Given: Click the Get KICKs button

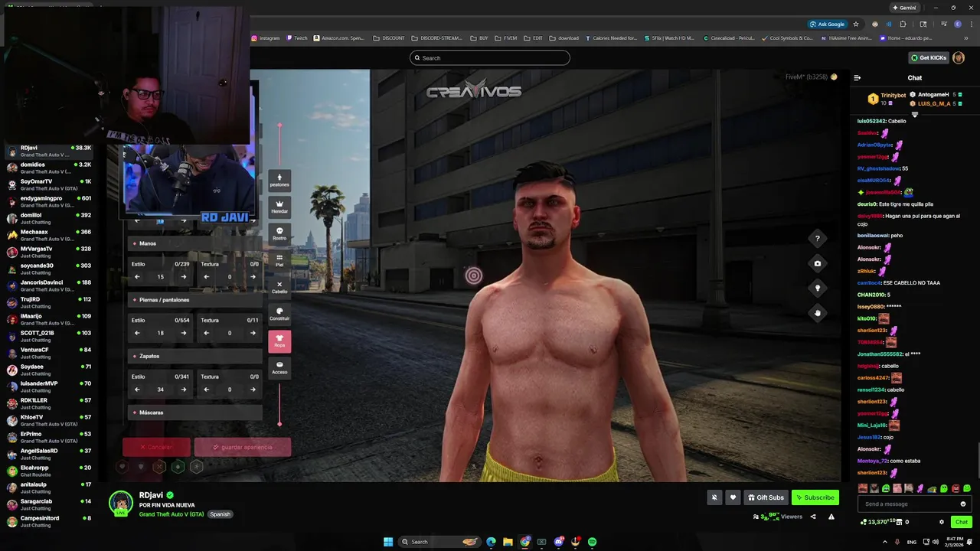Looking at the screenshot, I should pos(929,57).
